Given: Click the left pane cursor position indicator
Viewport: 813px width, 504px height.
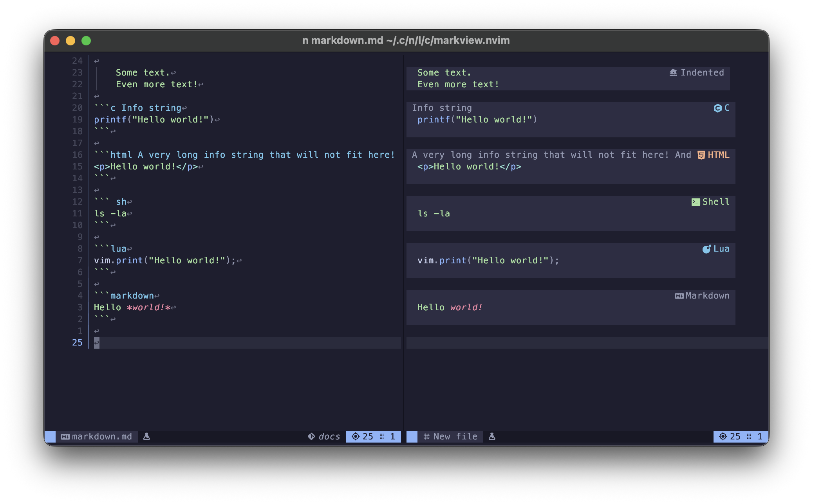Looking at the screenshot, I should [374, 436].
